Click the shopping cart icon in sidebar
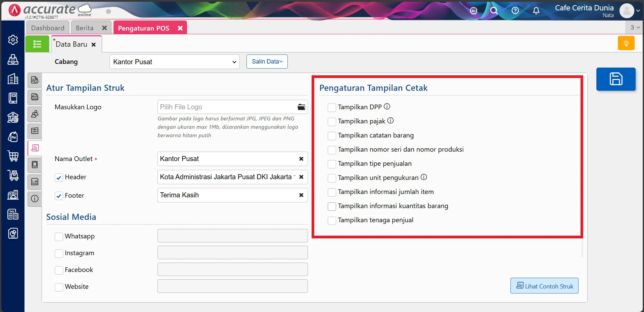Image resolution: width=644 pixels, height=312 pixels. click(x=13, y=156)
